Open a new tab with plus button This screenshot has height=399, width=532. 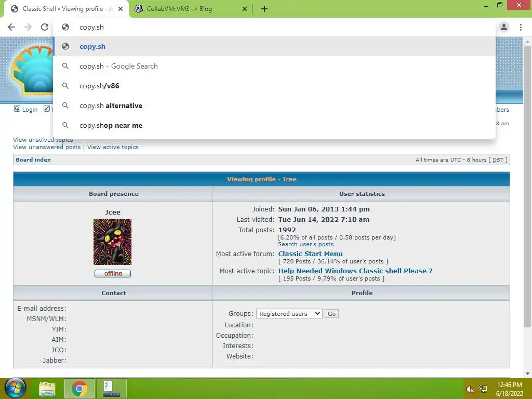pyautogui.click(x=264, y=9)
